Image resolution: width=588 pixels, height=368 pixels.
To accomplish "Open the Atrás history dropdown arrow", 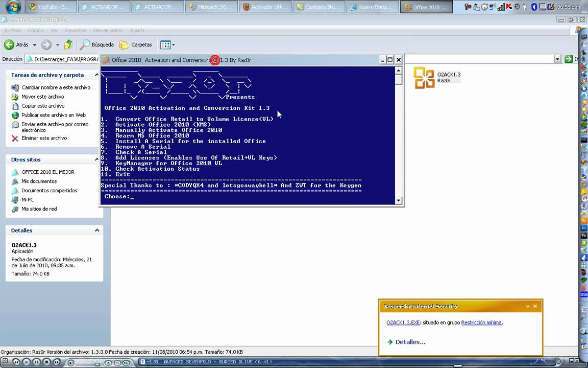I will click(x=35, y=45).
